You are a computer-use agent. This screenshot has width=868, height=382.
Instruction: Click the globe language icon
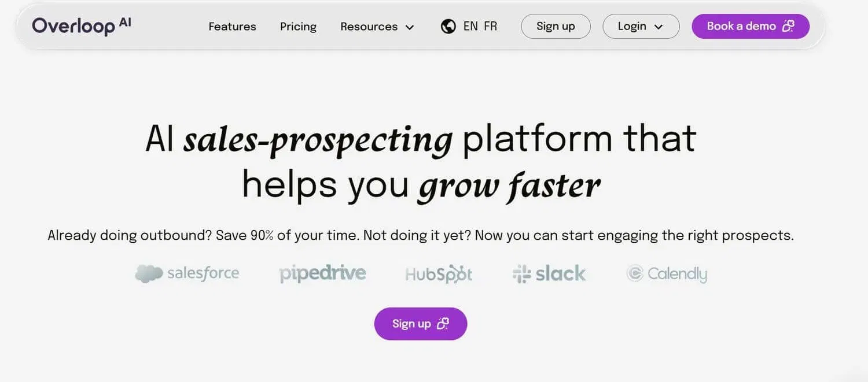tap(448, 27)
